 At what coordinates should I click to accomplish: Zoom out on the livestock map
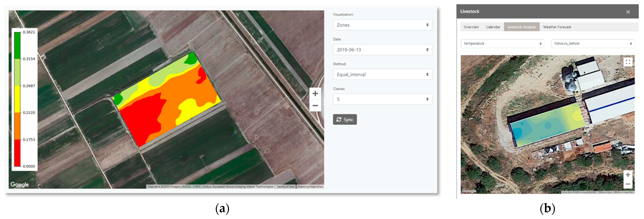point(628,184)
